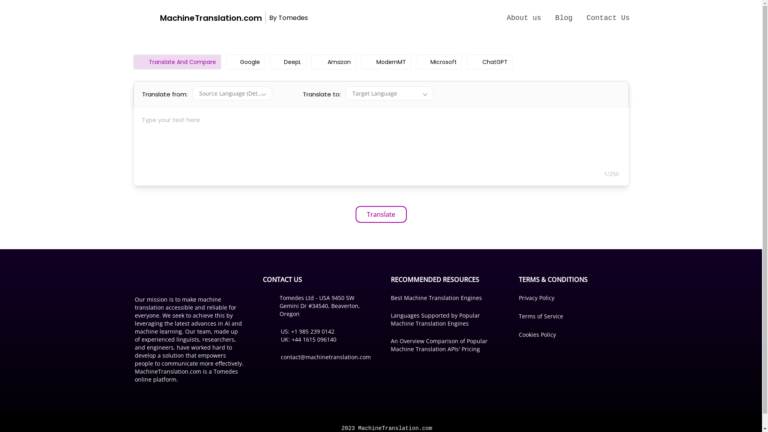Screen dimensions: 768x432
Task: Select the Translate And Compare tab
Action: [177, 62]
